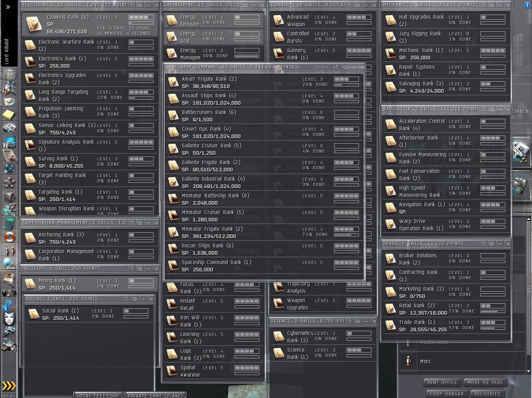Open the in-game browser globe icon
The image size is (532, 398).
point(9,264)
